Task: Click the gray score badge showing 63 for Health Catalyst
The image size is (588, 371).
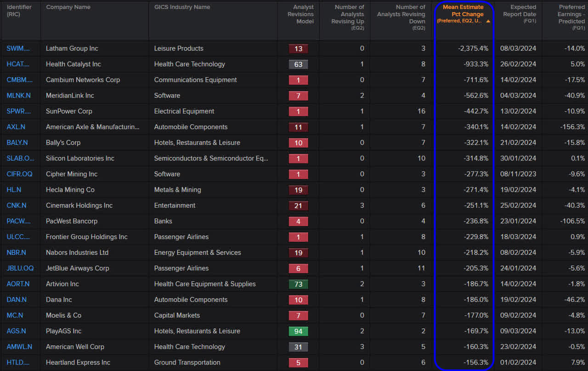Action: 298,64
